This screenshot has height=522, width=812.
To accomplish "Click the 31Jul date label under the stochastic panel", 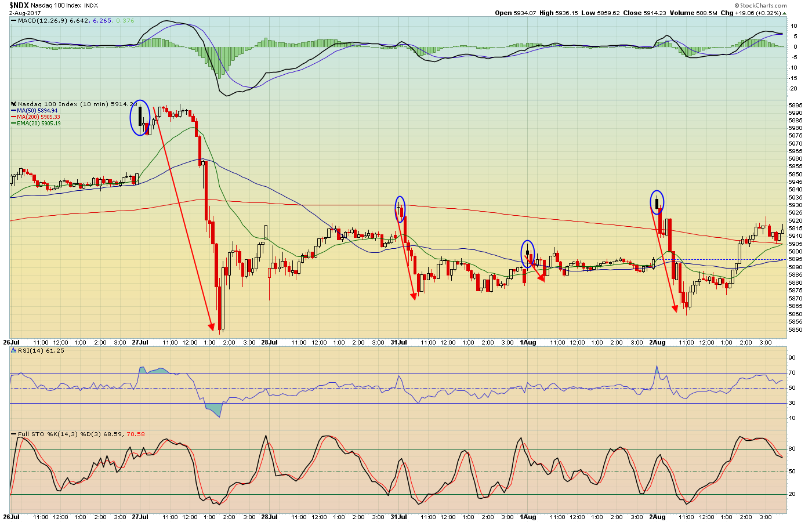I will [398, 517].
